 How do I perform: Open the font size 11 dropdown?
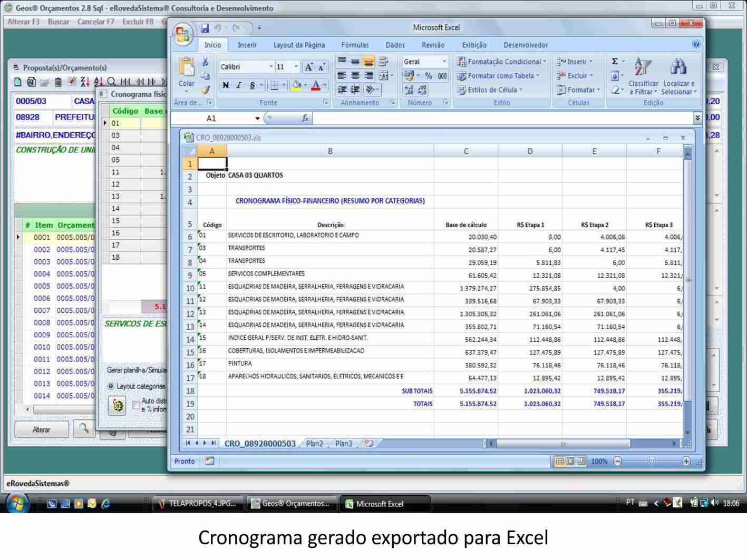click(x=296, y=67)
